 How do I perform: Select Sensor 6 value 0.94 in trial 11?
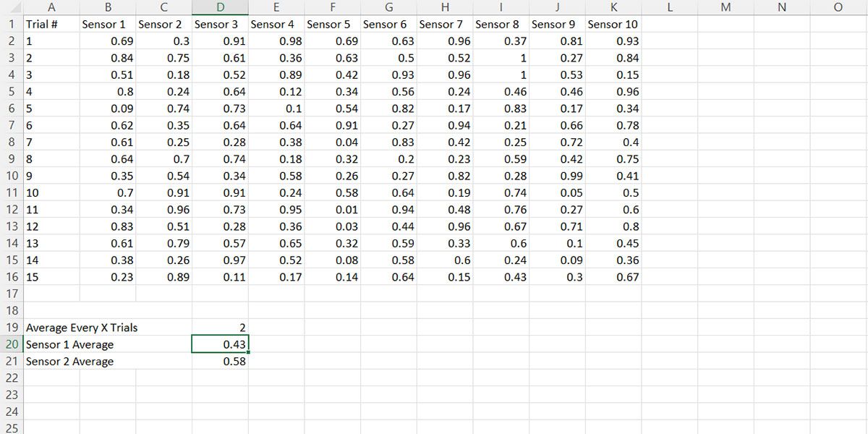click(x=388, y=210)
